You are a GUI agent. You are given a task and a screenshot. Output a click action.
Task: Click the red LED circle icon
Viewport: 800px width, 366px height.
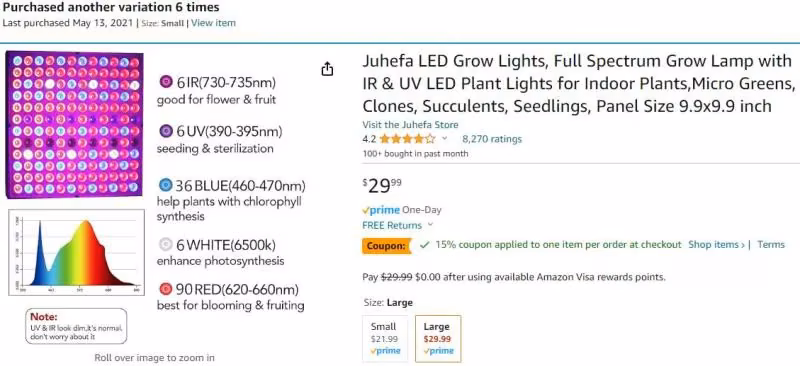[165, 289]
